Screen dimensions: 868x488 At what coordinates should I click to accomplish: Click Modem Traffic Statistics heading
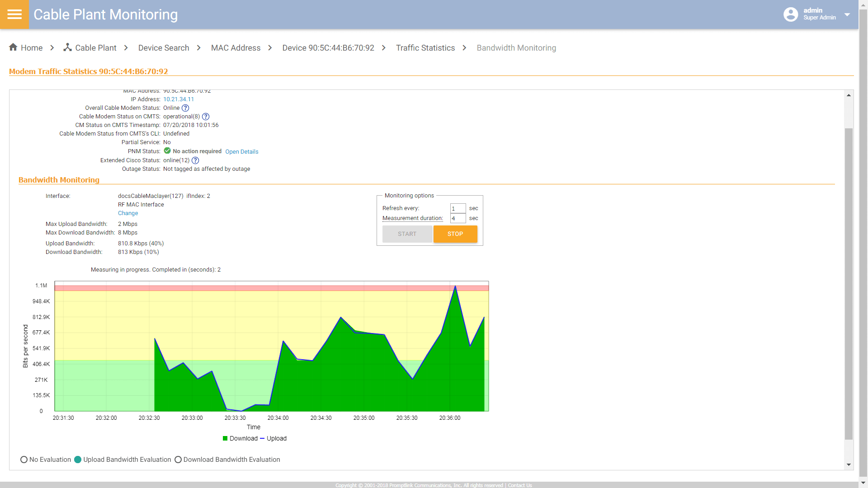(x=89, y=71)
